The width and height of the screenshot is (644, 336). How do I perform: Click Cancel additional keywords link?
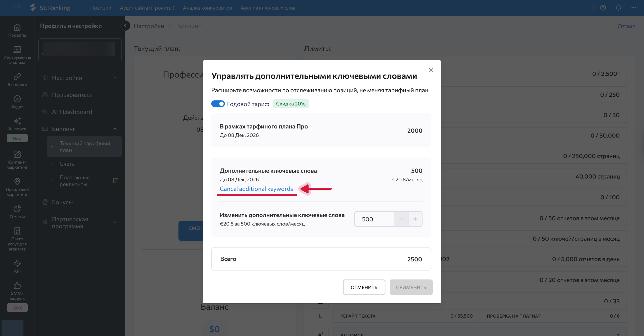pos(257,189)
